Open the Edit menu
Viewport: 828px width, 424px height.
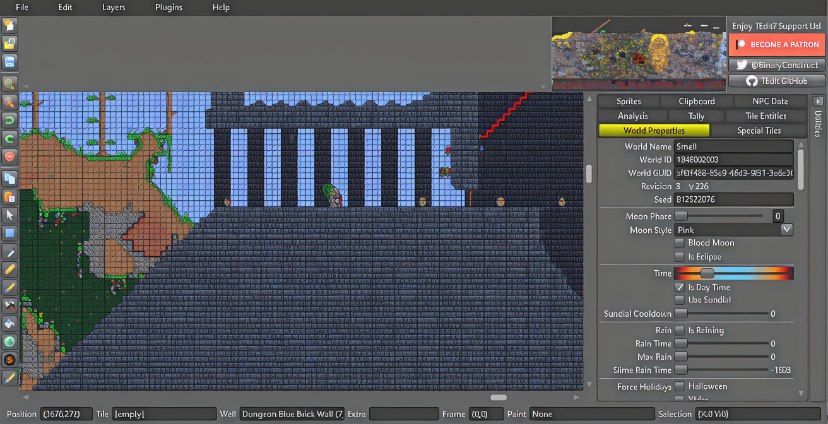point(65,7)
